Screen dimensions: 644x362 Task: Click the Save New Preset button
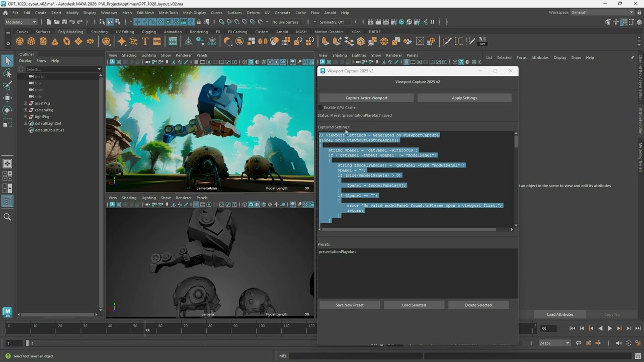350,305
